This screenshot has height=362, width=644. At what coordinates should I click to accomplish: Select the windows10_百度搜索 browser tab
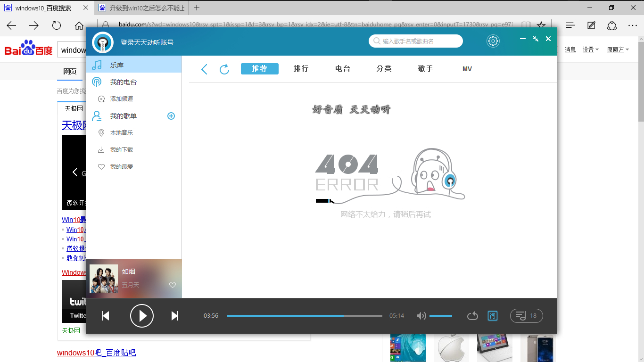(47, 8)
